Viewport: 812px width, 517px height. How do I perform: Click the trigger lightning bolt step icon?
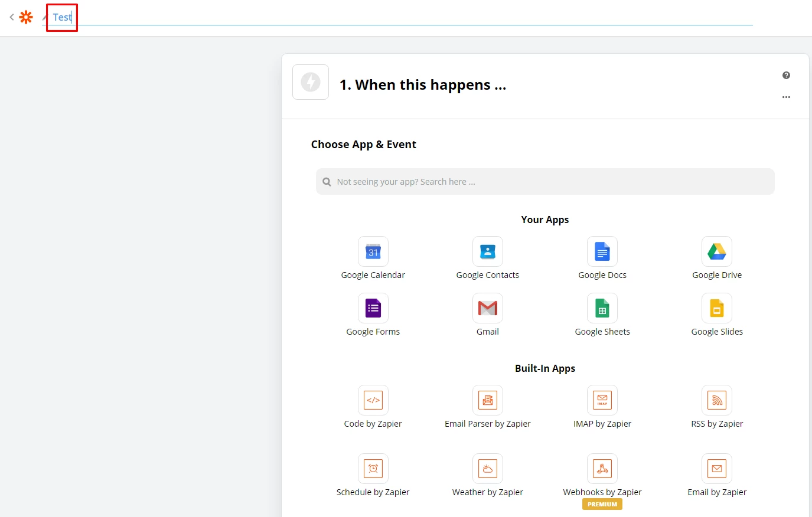[x=311, y=82]
